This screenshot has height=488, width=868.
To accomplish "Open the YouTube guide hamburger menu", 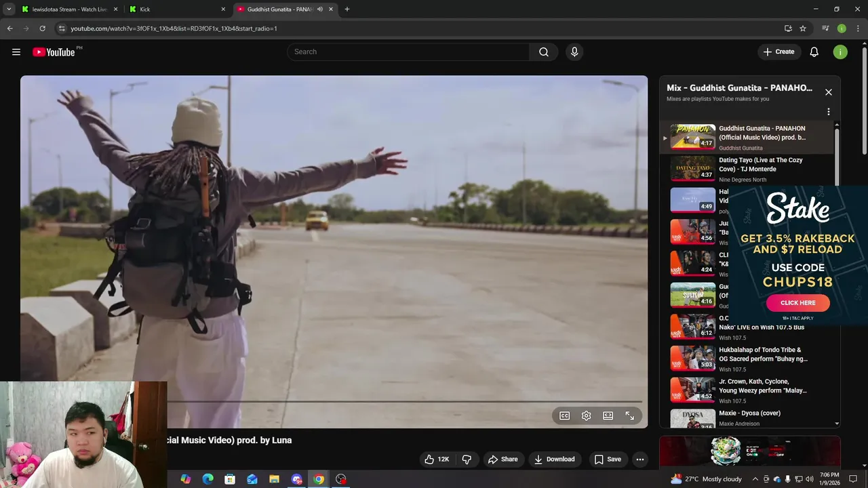I will tap(16, 52).
